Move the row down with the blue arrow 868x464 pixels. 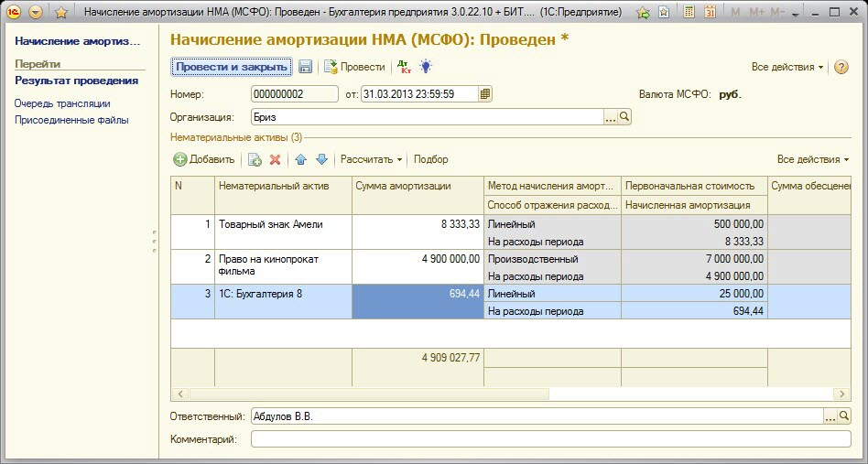point(321,159)
